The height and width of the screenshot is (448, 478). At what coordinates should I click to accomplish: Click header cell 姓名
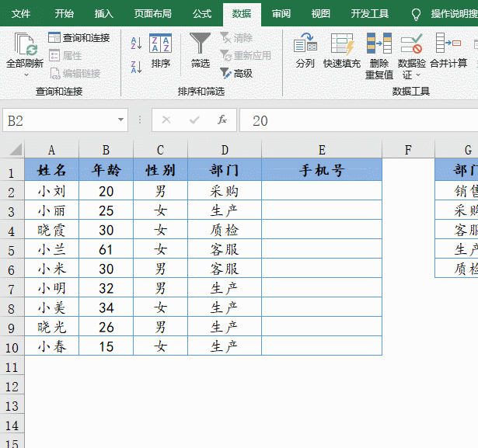[x=51, y=169]
